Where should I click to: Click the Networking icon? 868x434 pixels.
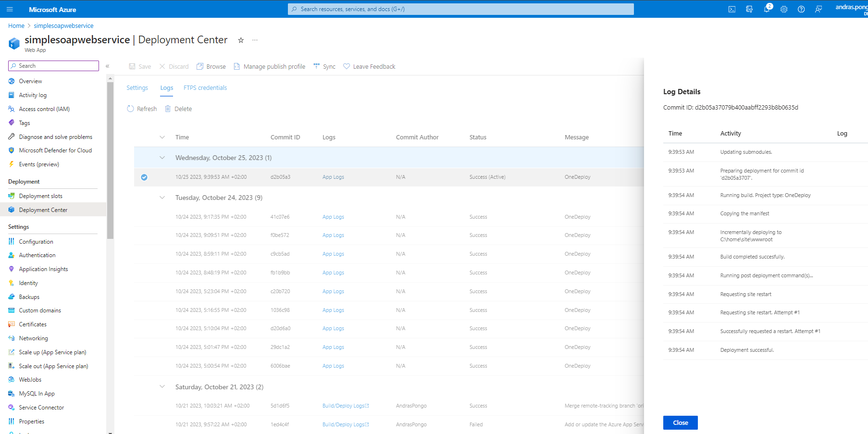point(12,338)
